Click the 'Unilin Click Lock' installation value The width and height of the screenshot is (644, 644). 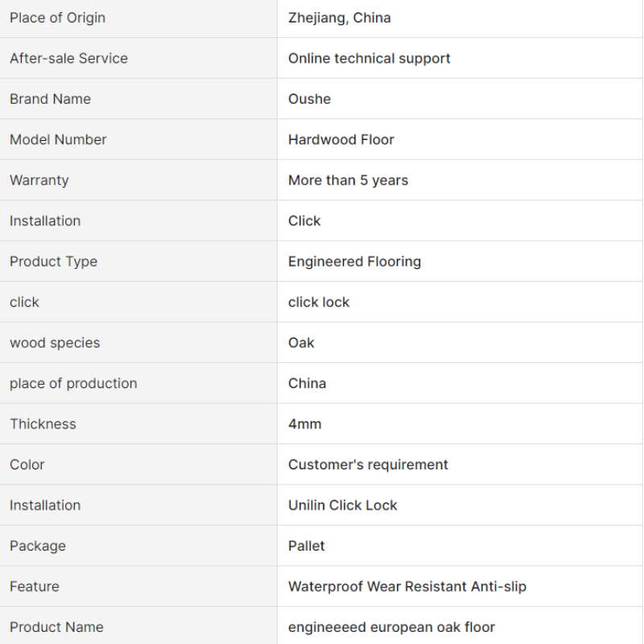click(342, 506)
